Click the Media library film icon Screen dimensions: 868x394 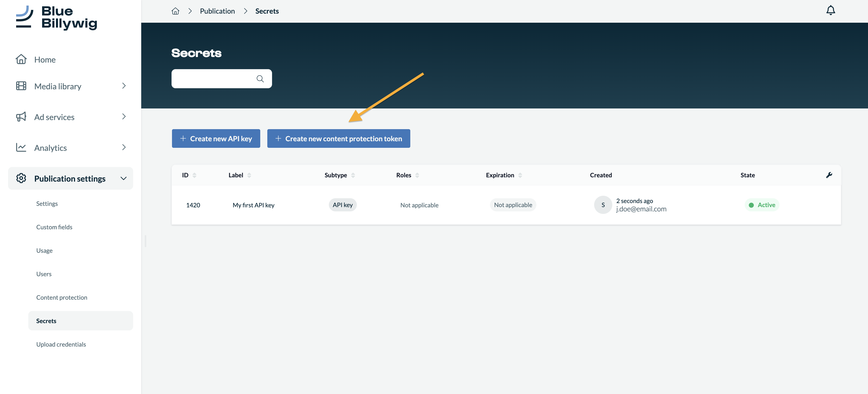(x=21, y=86)
